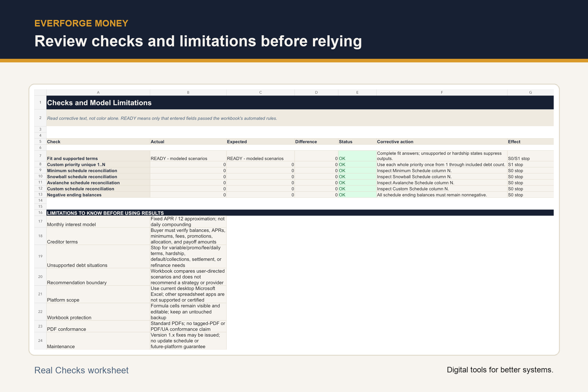Click the 'EVERFORGE MONEY' brand label

pyautogui.click(x=81, y=23)
